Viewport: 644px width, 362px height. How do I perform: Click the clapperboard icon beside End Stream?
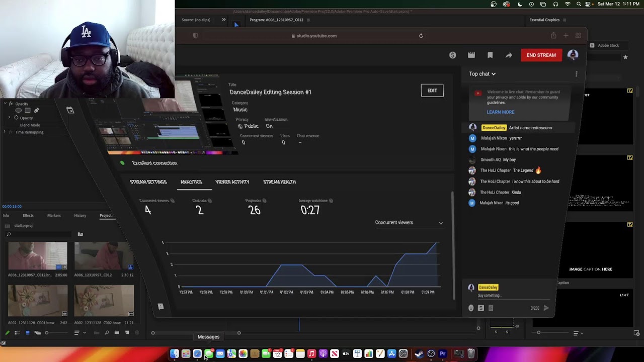(x=471, y=55)
